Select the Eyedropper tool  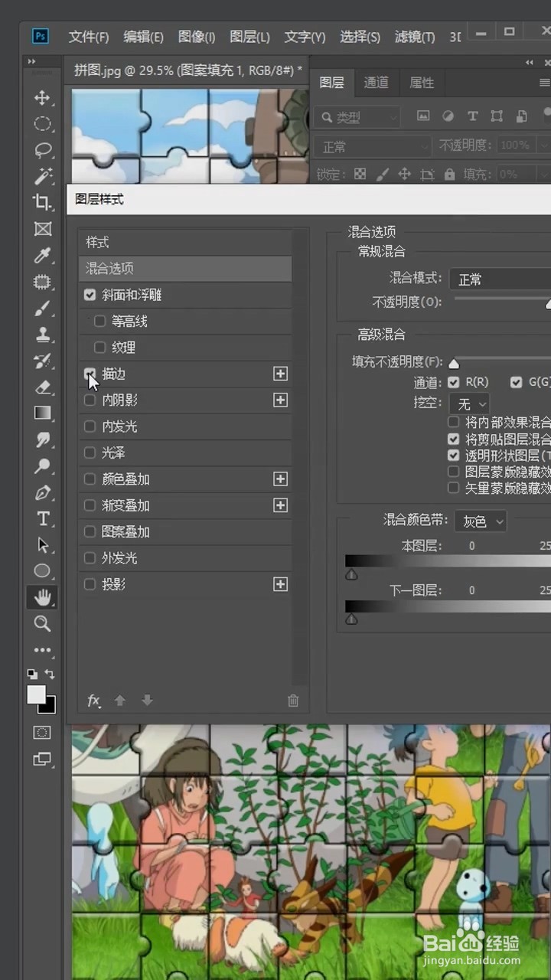[x=42, y=255]
